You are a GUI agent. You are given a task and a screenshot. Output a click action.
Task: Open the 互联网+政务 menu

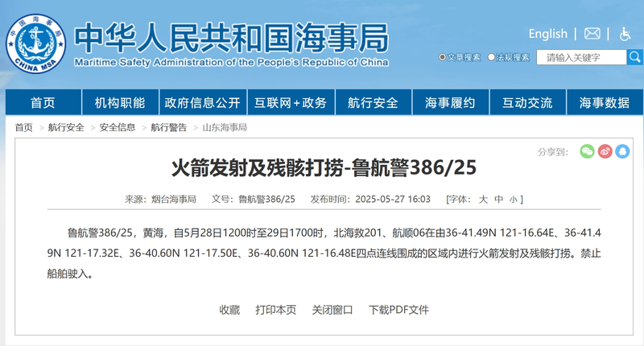pyautogui.click(x=291, y=102)
